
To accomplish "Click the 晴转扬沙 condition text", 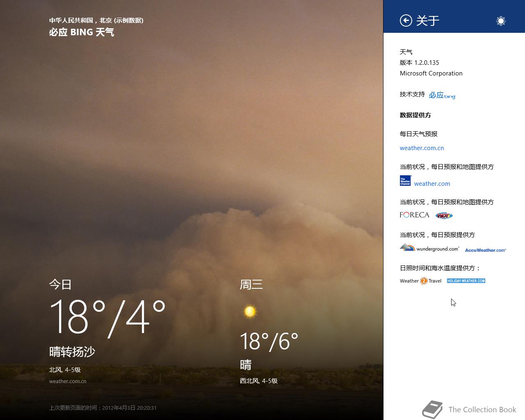I will pyautogui.click(x=72, y=352).
